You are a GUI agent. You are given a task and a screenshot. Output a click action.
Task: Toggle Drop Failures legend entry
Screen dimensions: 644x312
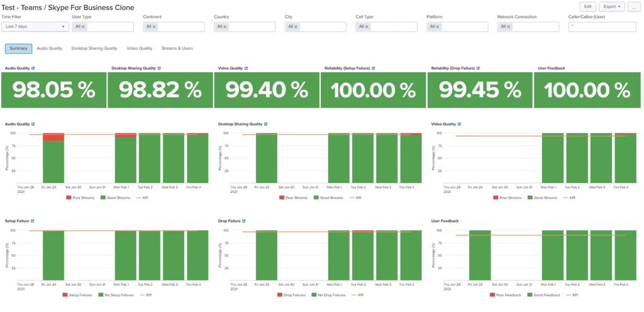pyautogui.click(x=291, y=295)
